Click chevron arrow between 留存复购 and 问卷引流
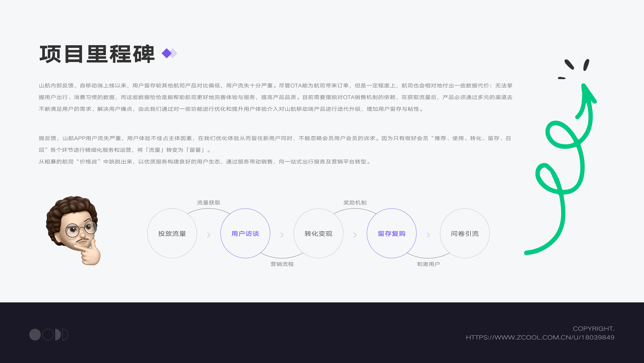 point(428,235)
